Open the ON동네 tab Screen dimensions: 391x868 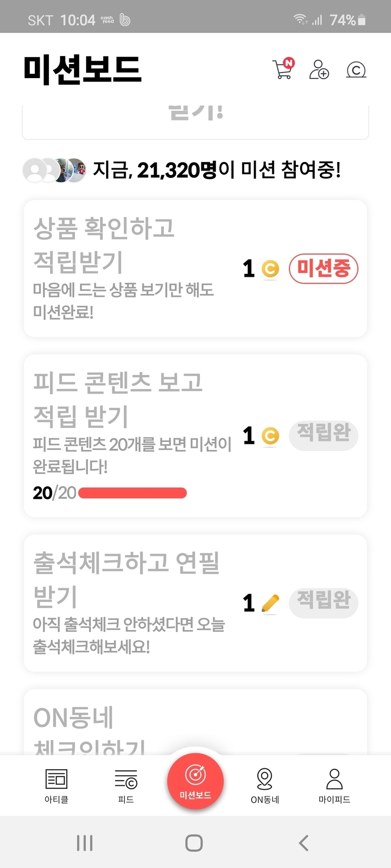pyautogui.click(x=265, y=786)
